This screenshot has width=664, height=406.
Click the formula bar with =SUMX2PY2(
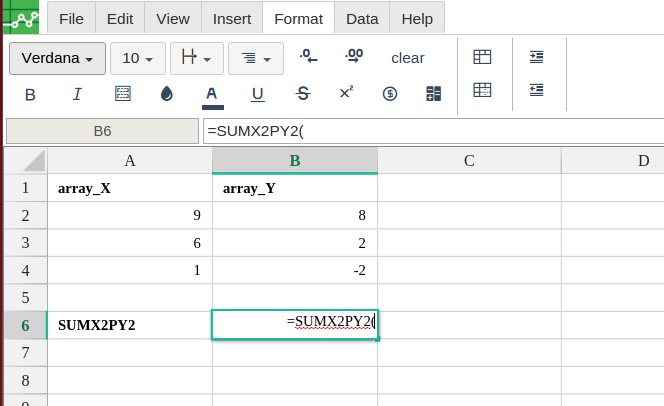pos(433,131)
